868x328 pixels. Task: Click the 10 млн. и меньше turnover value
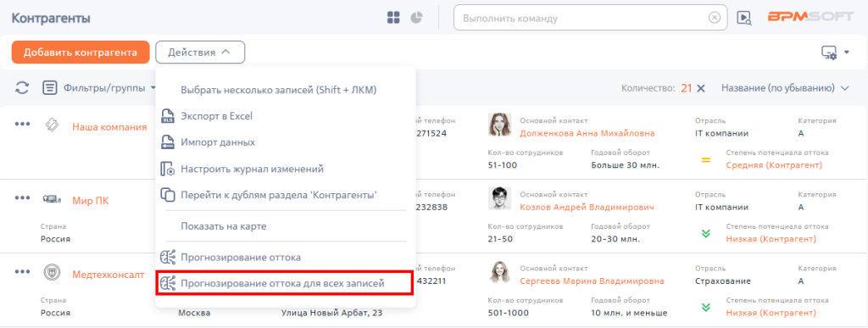tap(629, 313)
